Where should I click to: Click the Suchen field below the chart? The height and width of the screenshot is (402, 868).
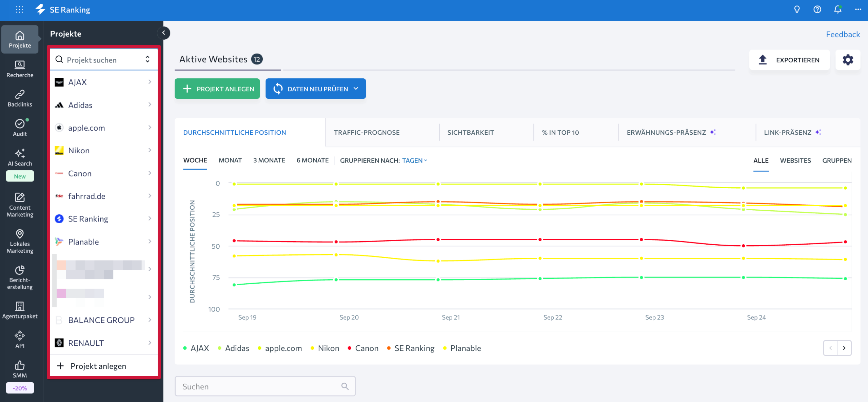pyautogui.click(x=265, y=386)
